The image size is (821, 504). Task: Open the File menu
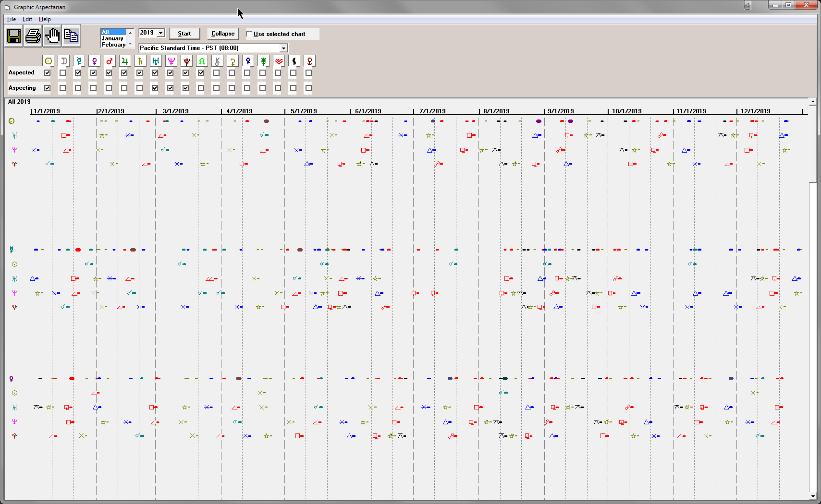[x=12, y=19]
